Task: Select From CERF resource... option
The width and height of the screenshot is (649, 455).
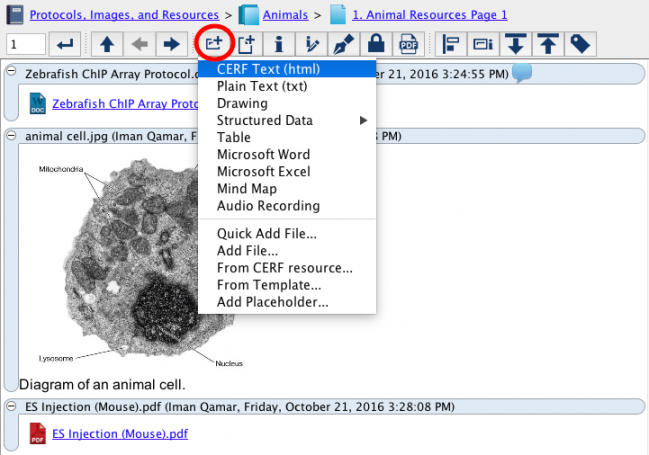Action: click(287, 268)
